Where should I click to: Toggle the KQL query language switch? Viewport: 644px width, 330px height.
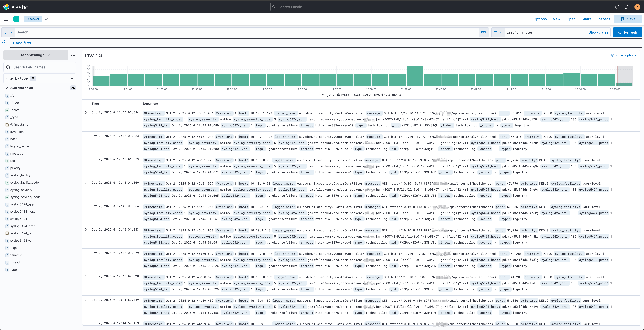click(x=484, y=32)
